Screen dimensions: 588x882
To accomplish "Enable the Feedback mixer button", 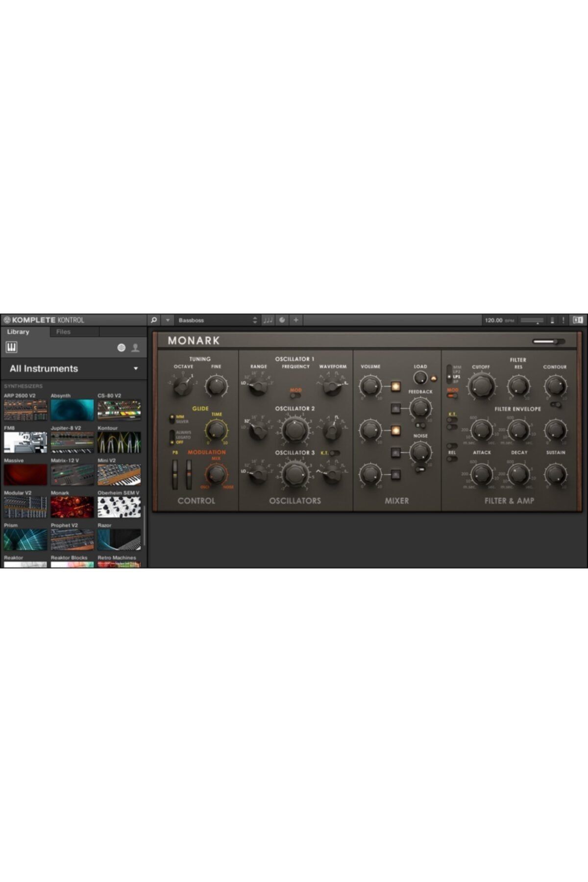I will [x=395, y=408].
